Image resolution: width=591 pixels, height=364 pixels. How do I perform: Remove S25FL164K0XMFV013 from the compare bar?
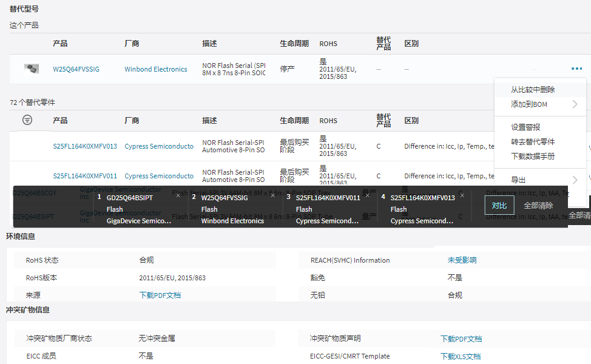(462, 195)
